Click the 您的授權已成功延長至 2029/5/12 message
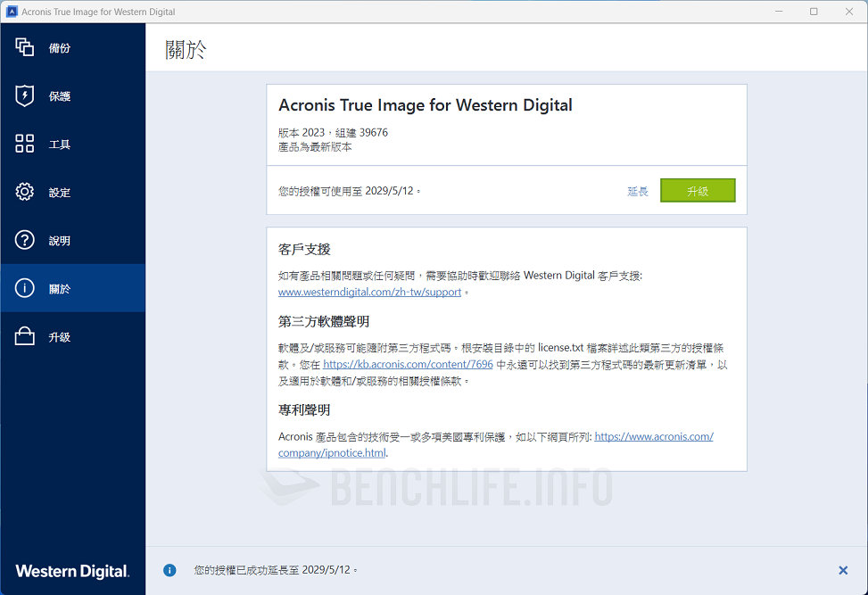This screenshot has height=595, width=868. [x=275, y=570]
